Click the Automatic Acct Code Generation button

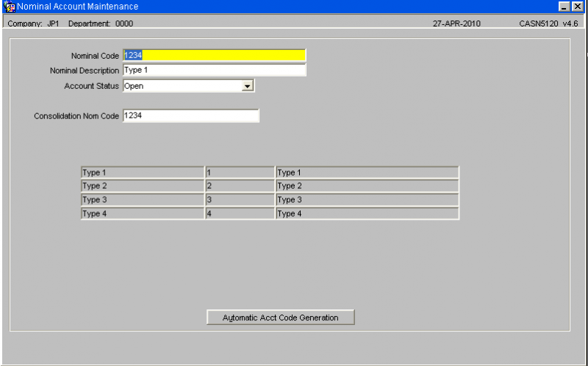click(281, 317)
